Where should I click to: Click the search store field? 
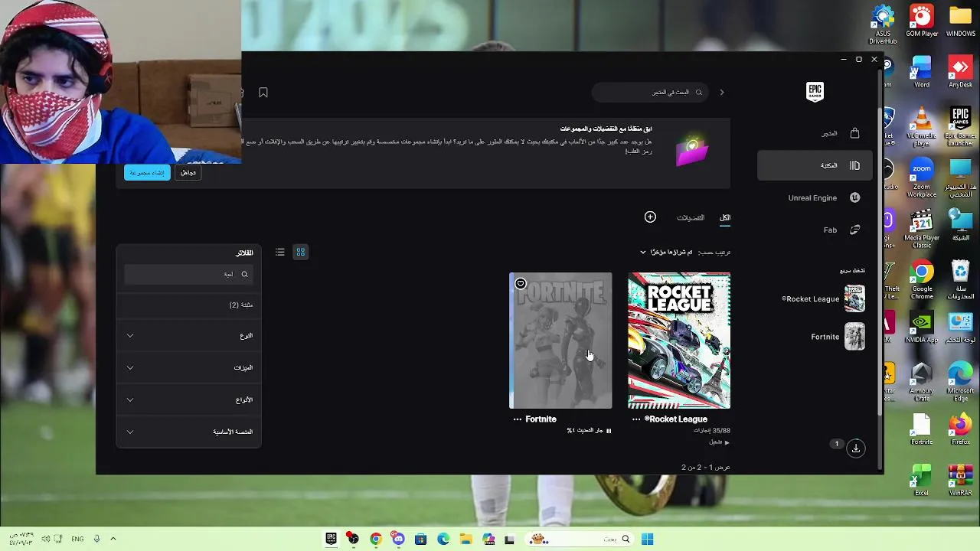[x=650, y=93]
